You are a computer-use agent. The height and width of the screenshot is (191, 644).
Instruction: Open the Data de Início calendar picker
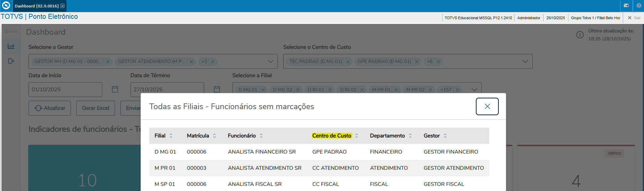point(115,89)
